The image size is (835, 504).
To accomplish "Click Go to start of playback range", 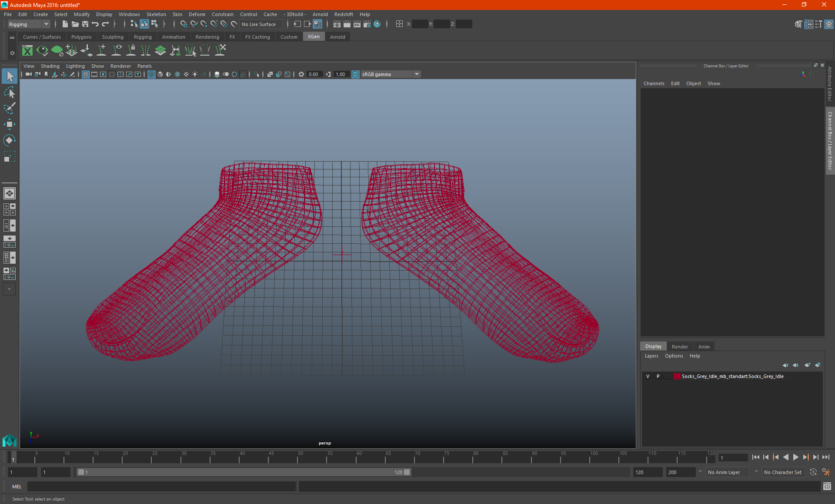I will click(x=755, y=457).
